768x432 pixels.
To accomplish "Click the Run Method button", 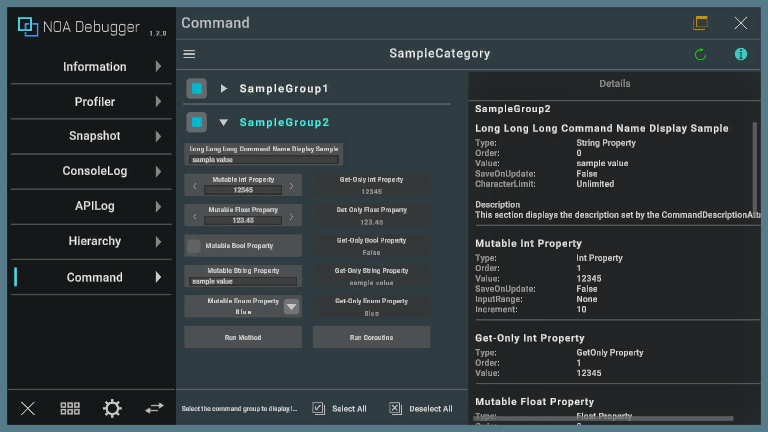I will click(243, 337).
